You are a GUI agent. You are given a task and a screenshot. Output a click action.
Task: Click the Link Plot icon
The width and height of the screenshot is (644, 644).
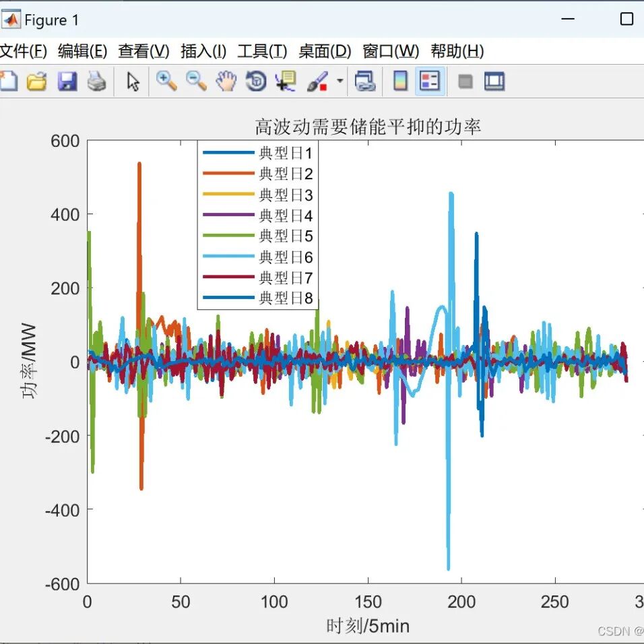pos(365,81)
